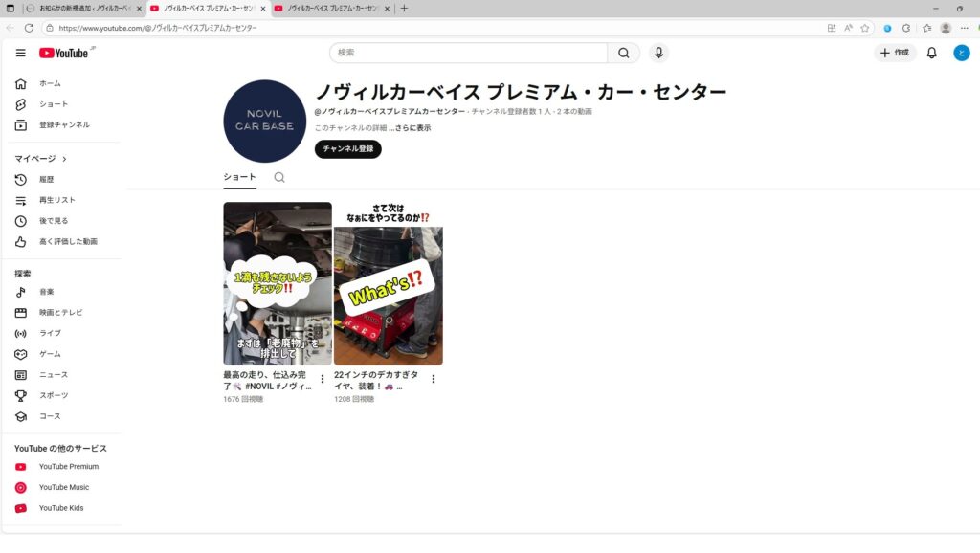Play the What's!? tire short thumbnail
Image resolution: width=980 pixels, height=553 pixels.
click(388, 283)
